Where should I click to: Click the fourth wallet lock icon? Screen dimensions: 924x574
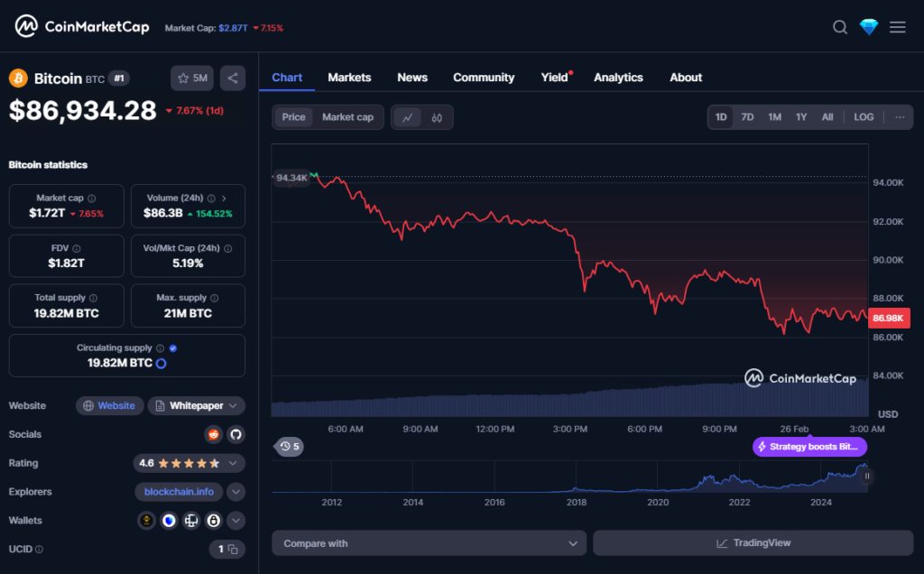pyautogui.click(x=213, y=521)
